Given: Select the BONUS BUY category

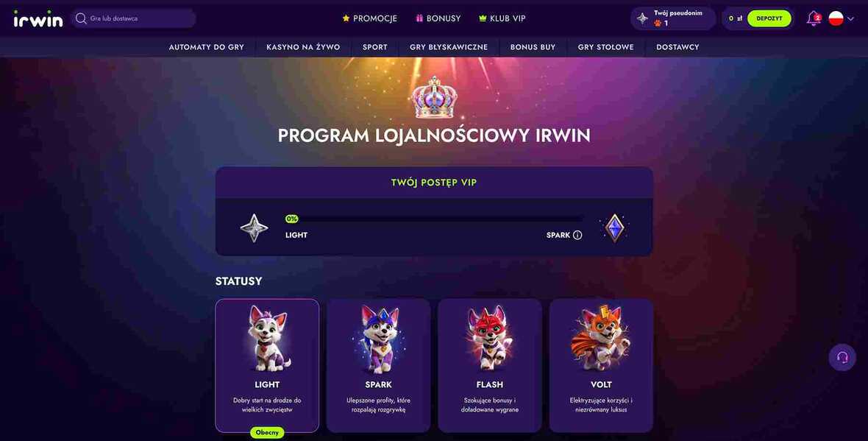Looking at the screenshot, I should (533, 47).
